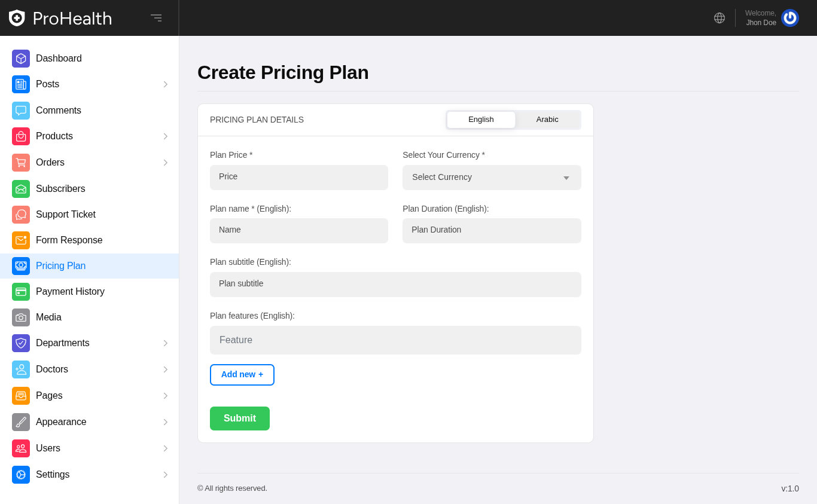Click the Subscribers envelope icon
The width and height of the screenshot is (817, 504).
pos(21,189)
